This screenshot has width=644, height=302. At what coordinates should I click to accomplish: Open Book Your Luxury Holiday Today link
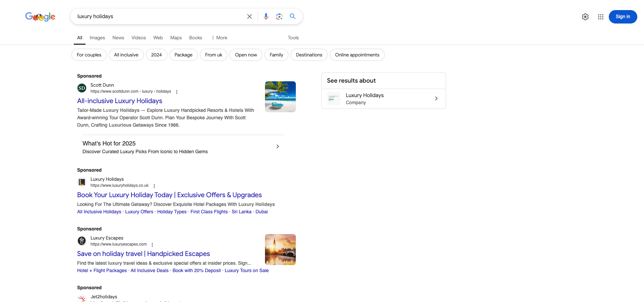tap(169, 195)
